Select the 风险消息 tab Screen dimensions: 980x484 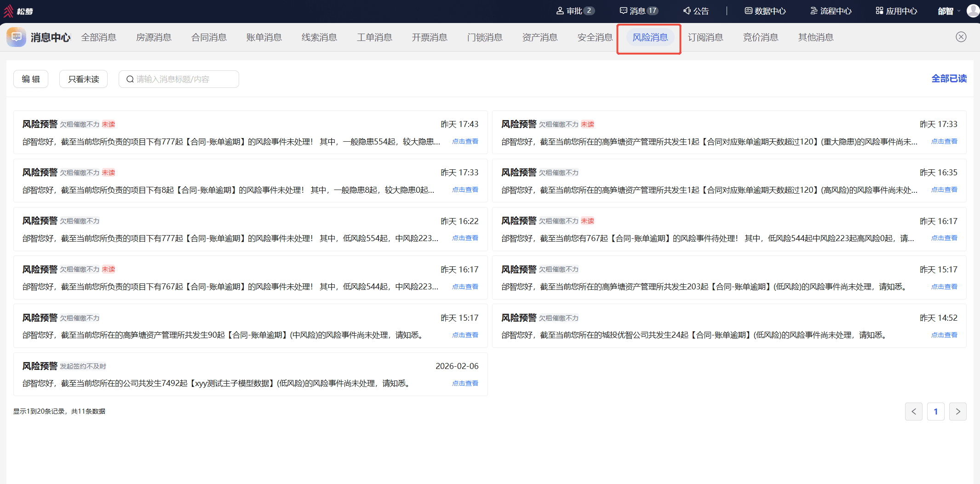click(x=650, y=37)
